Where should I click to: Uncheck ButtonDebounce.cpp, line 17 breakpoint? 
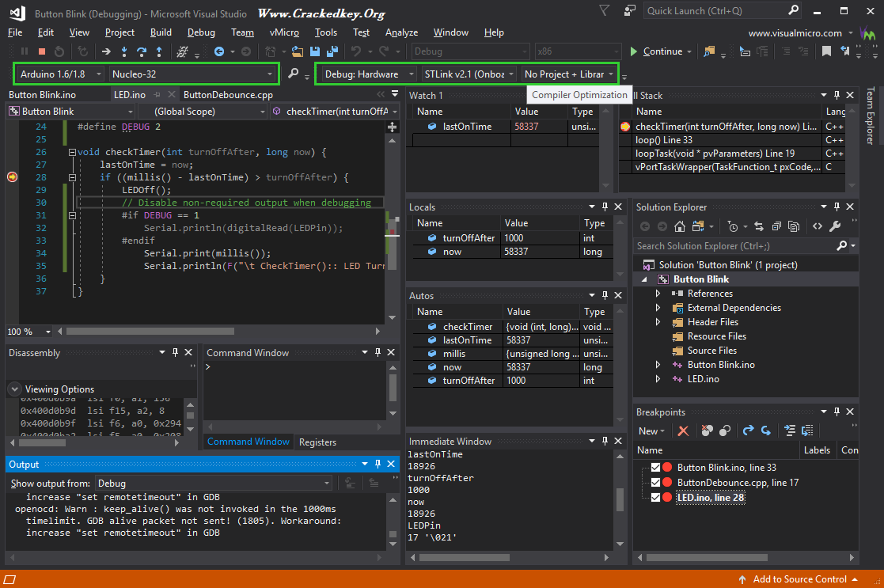tap(655, 483)
